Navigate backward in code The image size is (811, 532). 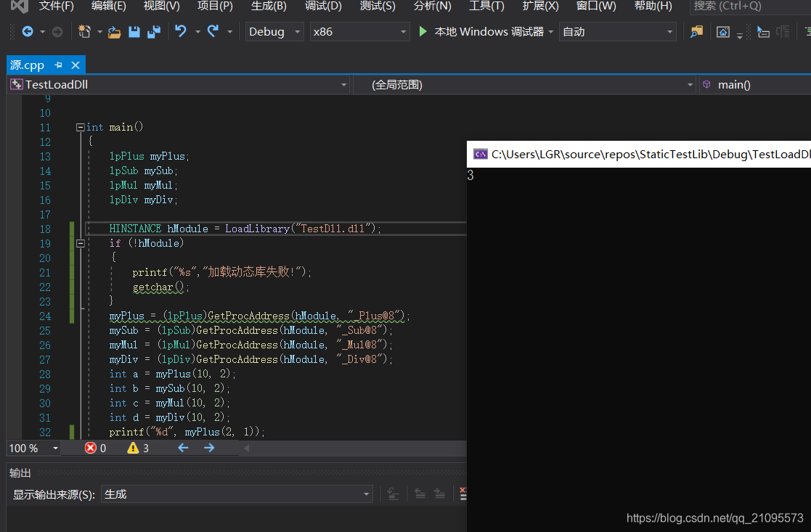pyautogui.click(x=28, y=31)
